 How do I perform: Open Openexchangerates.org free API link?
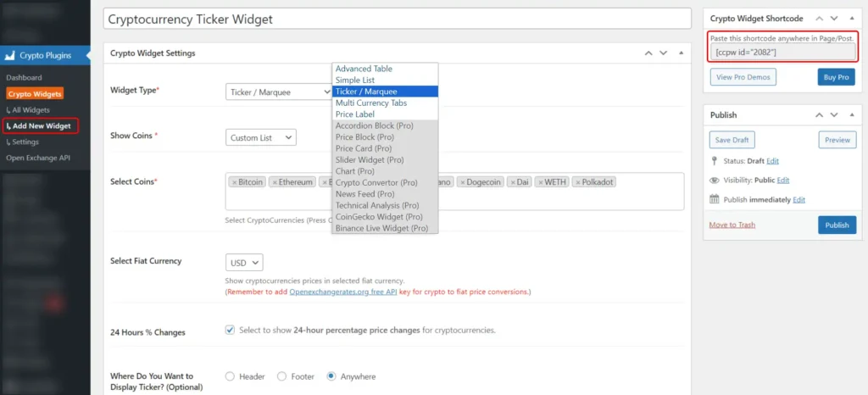[343, 292]
